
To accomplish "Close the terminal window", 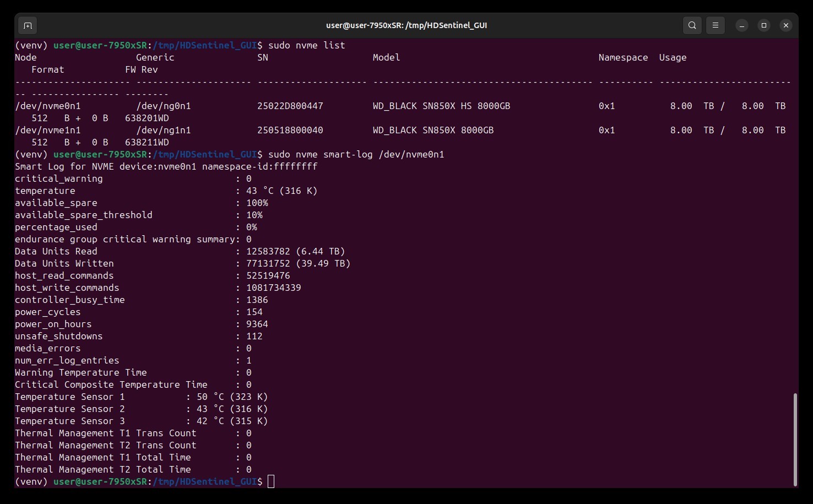I will tap(786, 25).
